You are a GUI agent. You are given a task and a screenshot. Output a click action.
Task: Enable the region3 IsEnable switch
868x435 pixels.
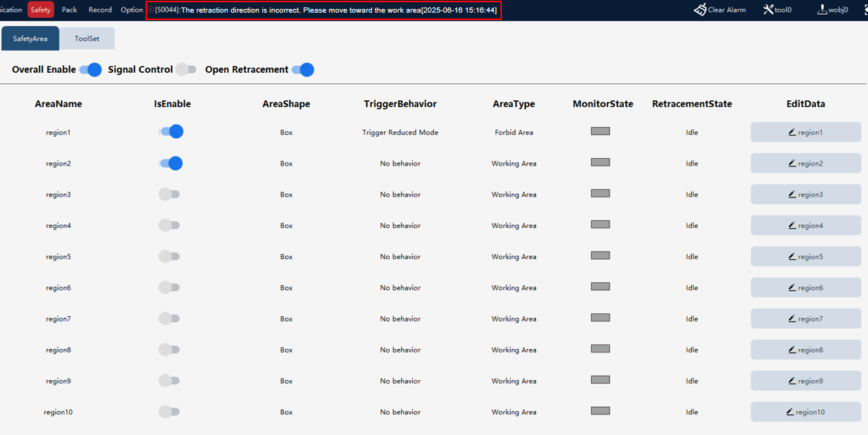169,194
